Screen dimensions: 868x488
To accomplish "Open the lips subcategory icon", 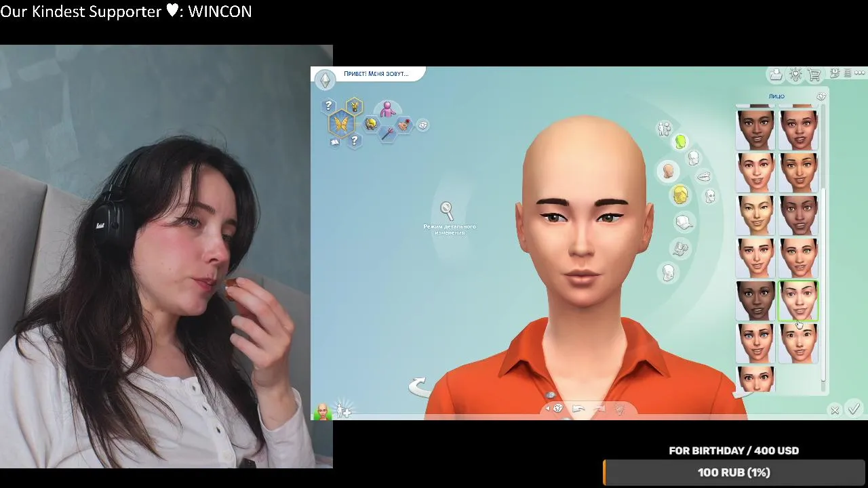I will (x=704, y=176).
